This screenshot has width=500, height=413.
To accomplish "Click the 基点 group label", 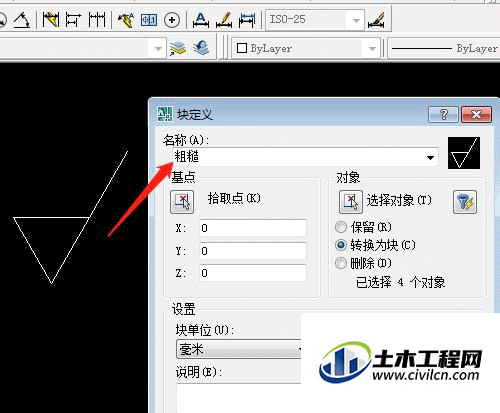I will 183,177.
